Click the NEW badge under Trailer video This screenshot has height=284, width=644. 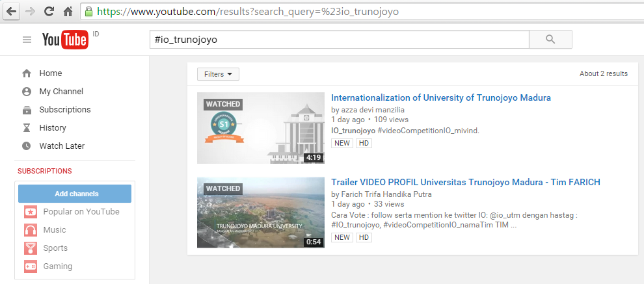[x=342, y=237]
